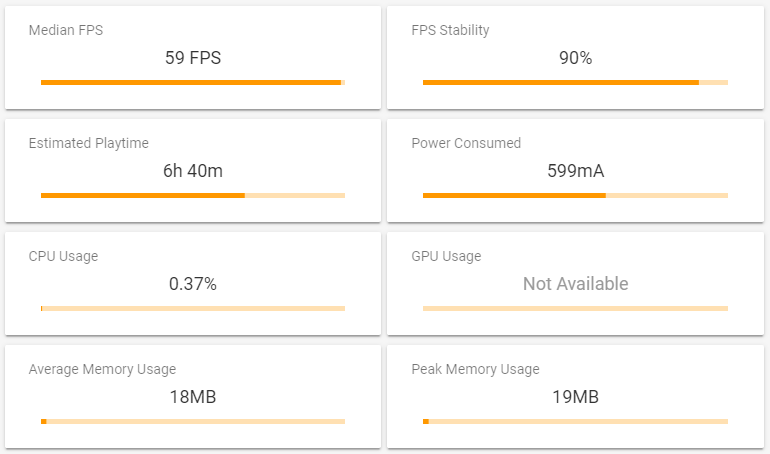Click the FPS Stability progress bar
Image resolution: width=770 pixels, height=454 pixels.
575,82
